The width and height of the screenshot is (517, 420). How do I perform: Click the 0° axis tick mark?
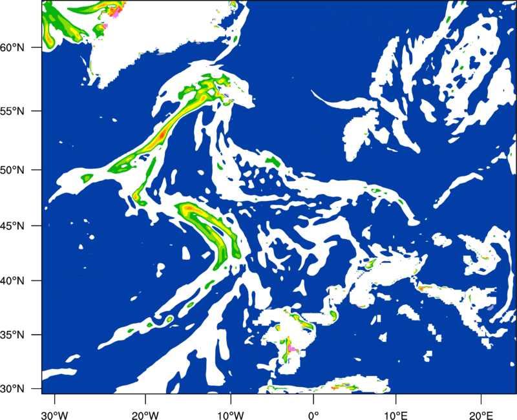pyautogui.click(x=313, y=399)
